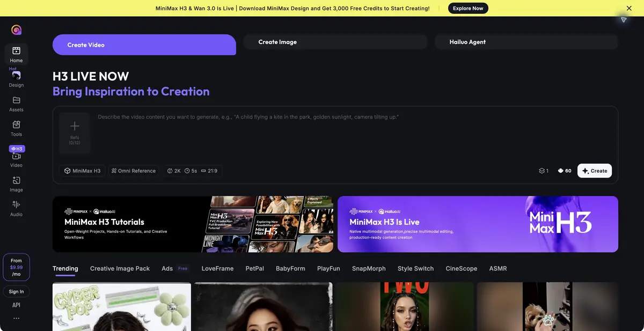This screenshot has height=331, width=644.
Task: Open the Omni Reference mode selector
Action: coord(134,171)
